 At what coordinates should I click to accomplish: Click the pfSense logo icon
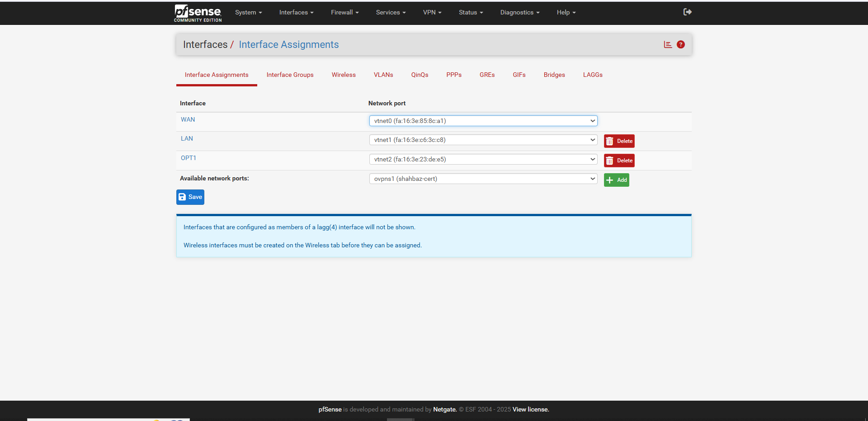[x=198, y=13]
